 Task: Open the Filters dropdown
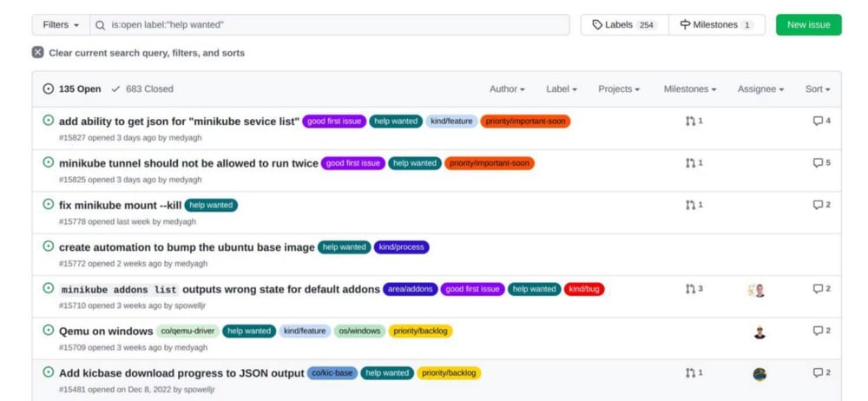tap(61, 25)
